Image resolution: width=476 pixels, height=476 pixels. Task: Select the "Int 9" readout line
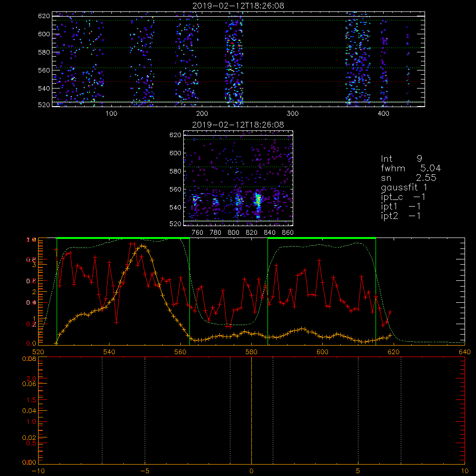click(401, 159)
